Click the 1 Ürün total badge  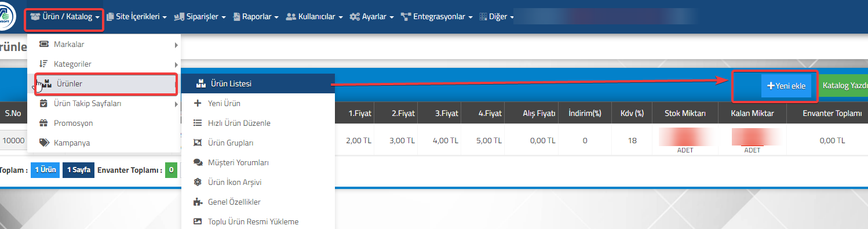(45, 170)
